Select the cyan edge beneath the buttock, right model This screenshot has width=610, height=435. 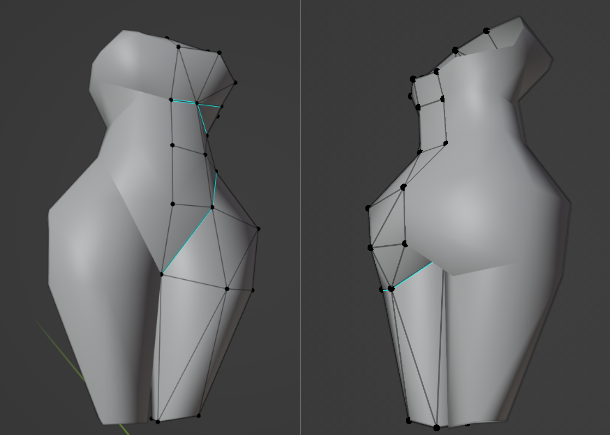coord(412,275)
